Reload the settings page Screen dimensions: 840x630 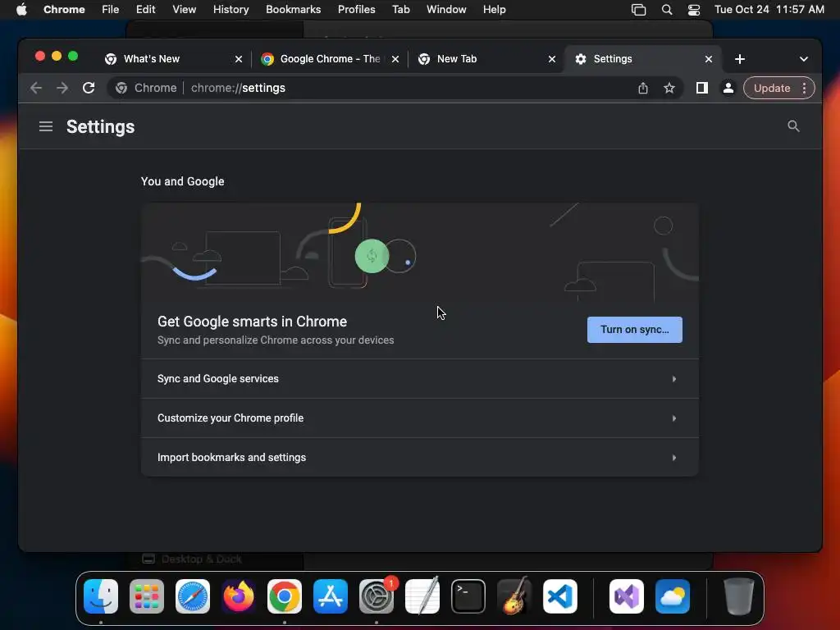pos(89,88)
